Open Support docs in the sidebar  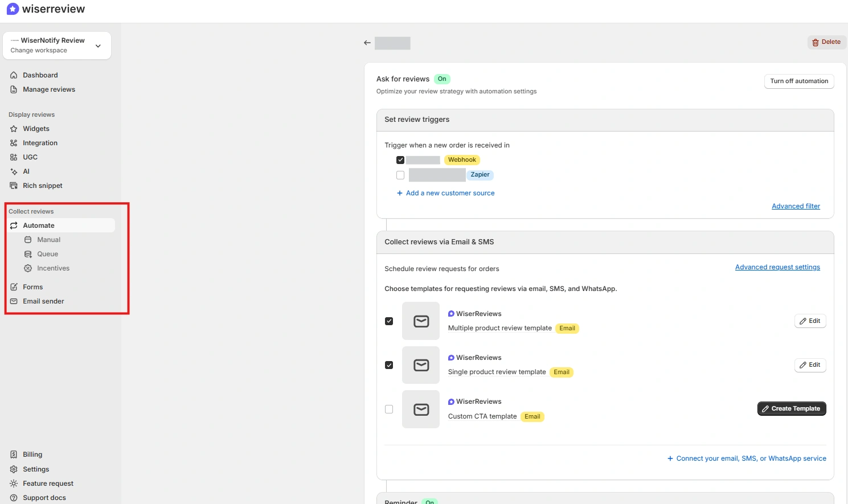(x=43, y=497)
